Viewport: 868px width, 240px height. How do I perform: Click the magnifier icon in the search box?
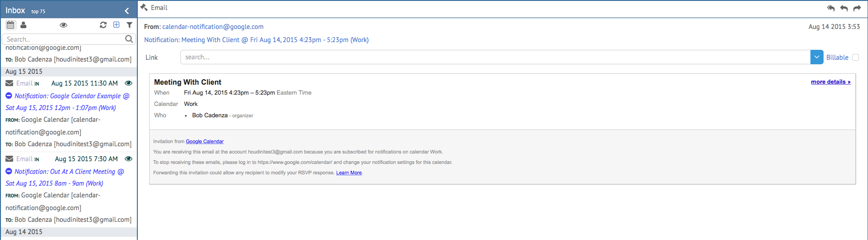(x=129, y=39)
